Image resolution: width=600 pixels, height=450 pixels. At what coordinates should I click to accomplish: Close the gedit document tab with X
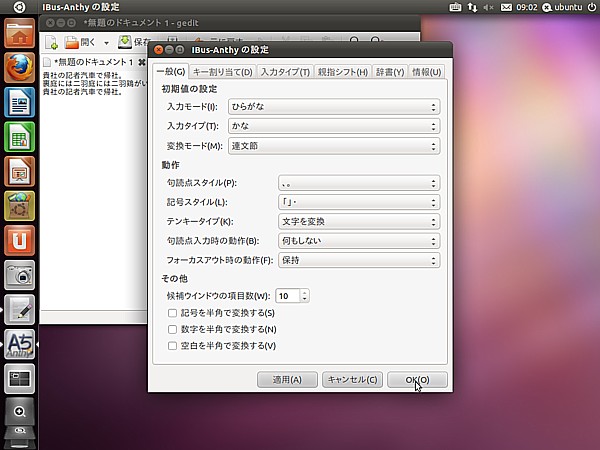coord(142,62)
